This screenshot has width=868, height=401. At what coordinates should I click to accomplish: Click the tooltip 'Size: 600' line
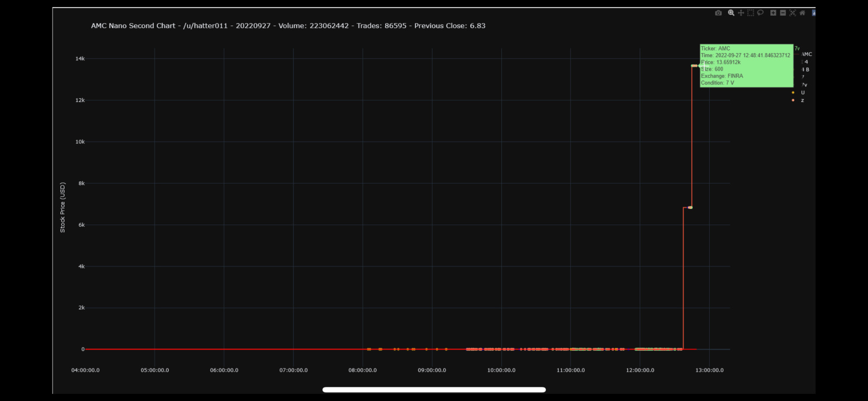712,69
